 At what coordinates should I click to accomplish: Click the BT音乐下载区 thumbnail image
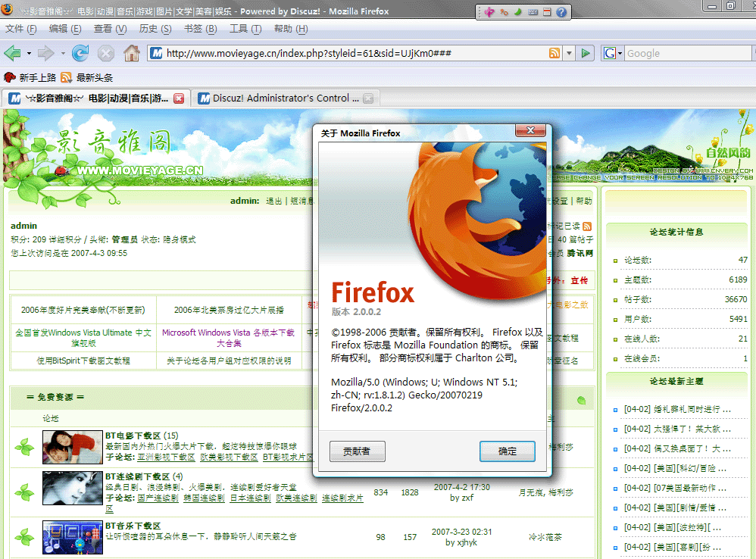(x=72, y=537)
